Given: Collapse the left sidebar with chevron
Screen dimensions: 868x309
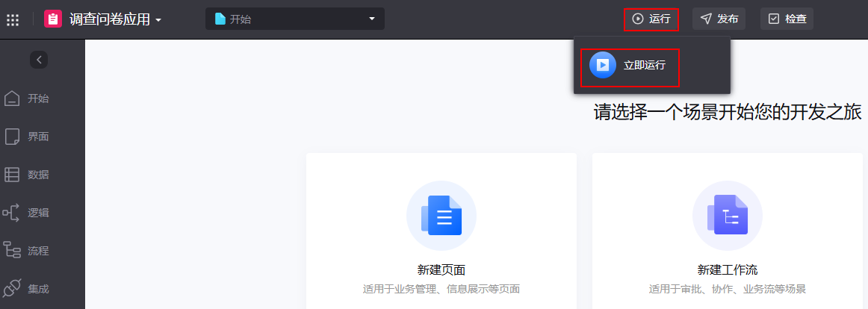Looking at the screenshot, I should (39, 59).
